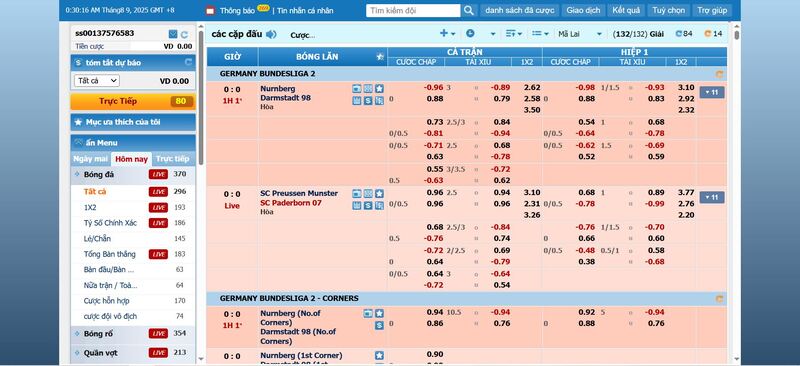Select Lẻ/Chẵn bet type
Screen dimensions: 800x366
click(x=97, y=239)
